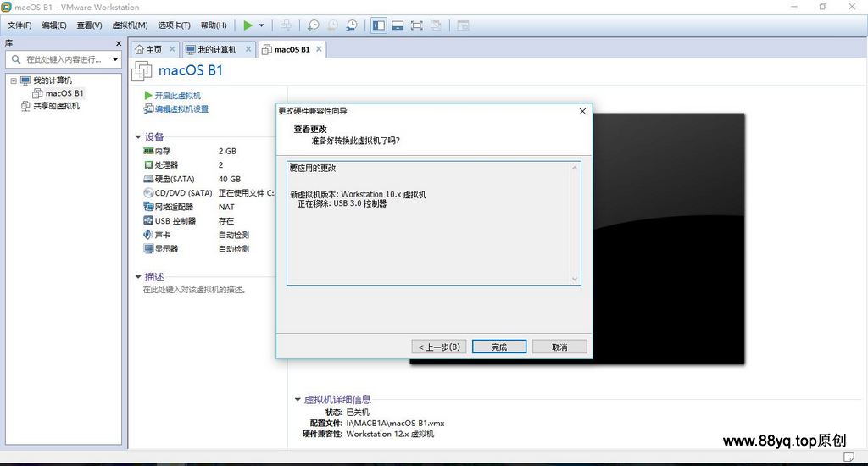Click the revert to snapshot toolbar icon
The image size is (868, 466).
click(332, 25)
